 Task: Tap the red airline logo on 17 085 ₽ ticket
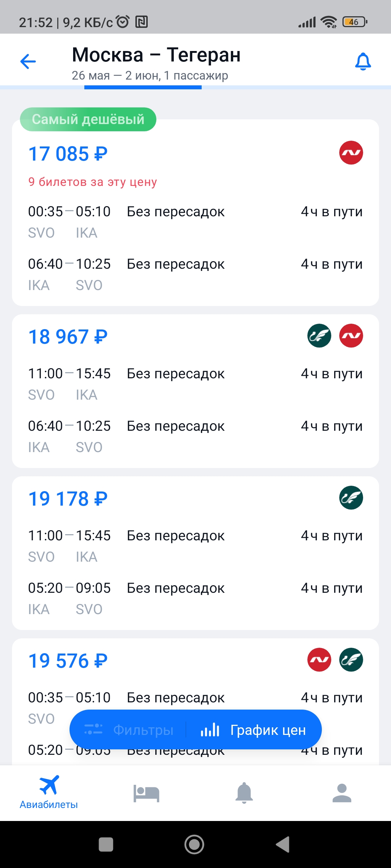(x=351, y=153)
